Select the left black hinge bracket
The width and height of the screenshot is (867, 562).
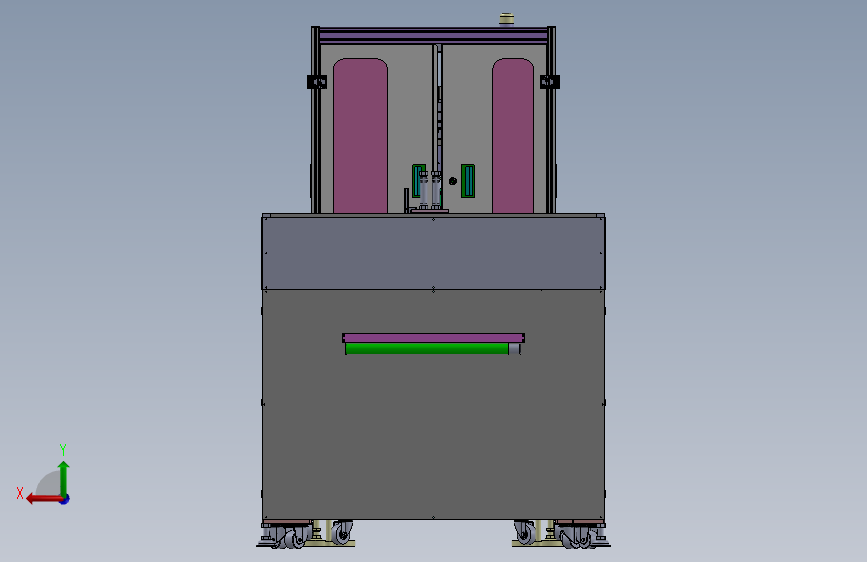point(317,82)
